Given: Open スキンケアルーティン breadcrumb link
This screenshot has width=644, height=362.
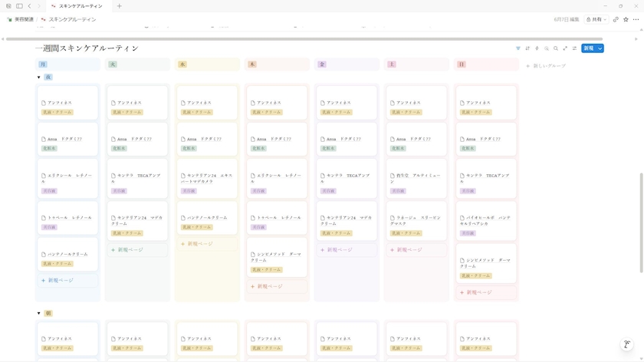Looking at the screenshot, I should [72, 19].
